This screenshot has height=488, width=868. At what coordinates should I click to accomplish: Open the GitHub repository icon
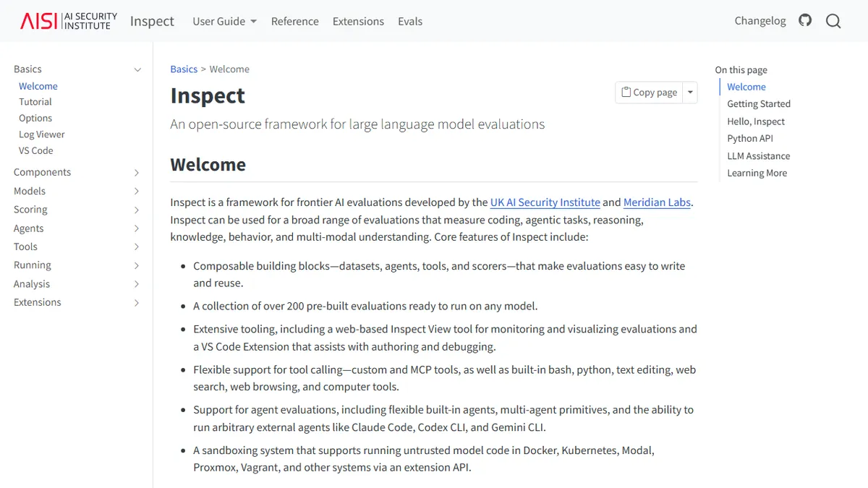pos(805,20)
